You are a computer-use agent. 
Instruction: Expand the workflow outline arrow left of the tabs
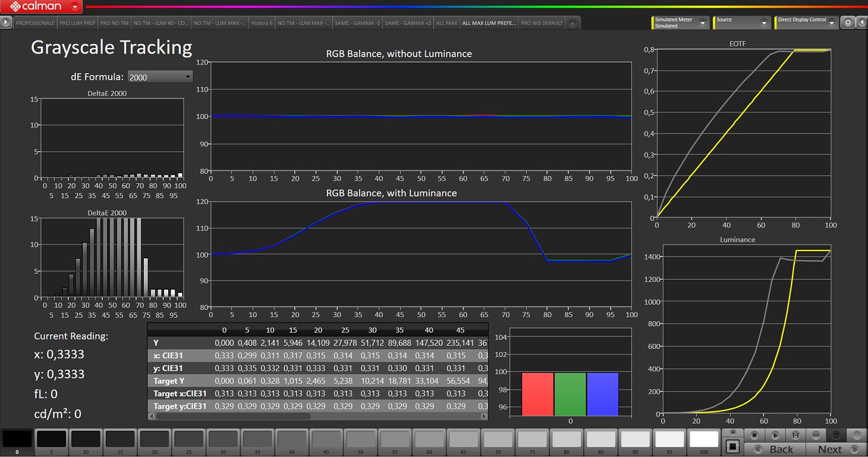[7, 23]
